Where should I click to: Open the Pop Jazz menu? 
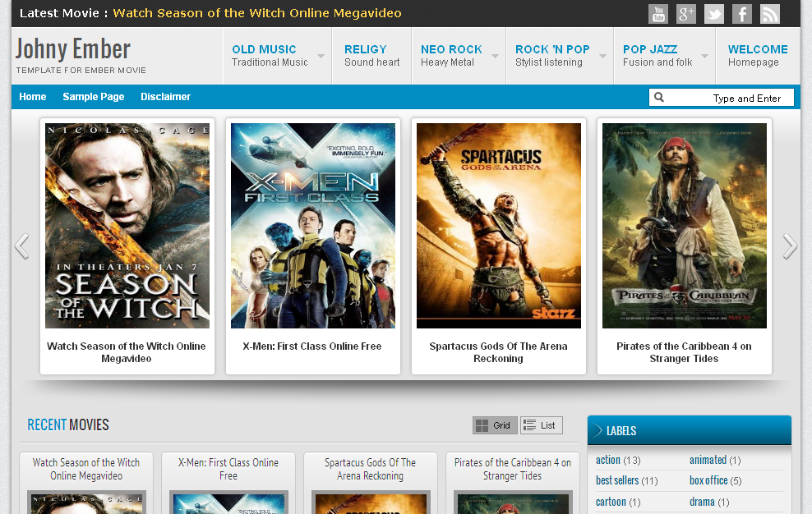tap(664, 55)
